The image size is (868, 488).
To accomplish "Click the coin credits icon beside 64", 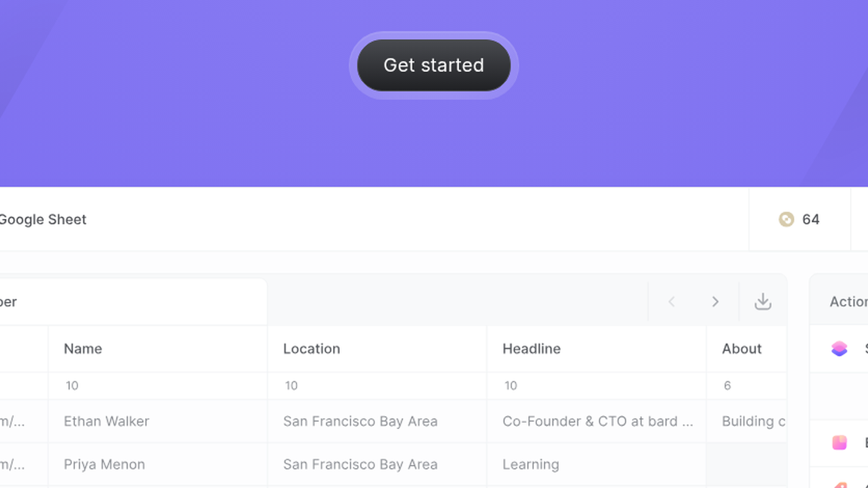I will tap(786, 220).
